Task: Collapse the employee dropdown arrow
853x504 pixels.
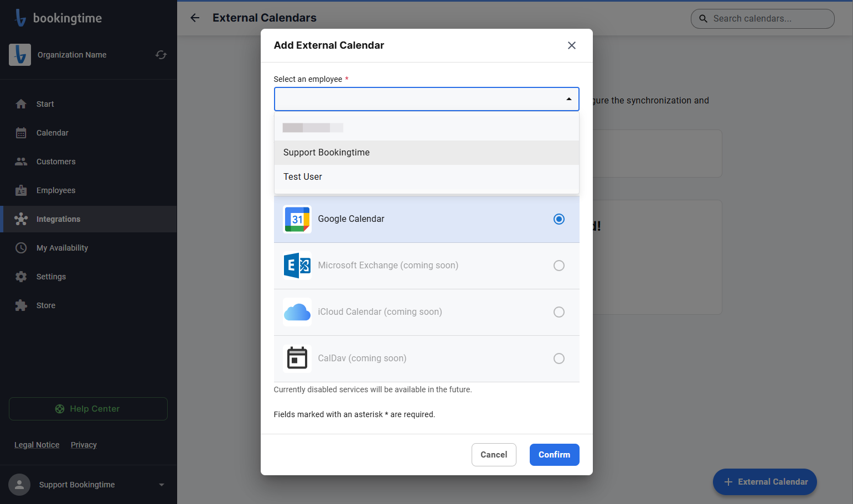Action: point(568,99)
